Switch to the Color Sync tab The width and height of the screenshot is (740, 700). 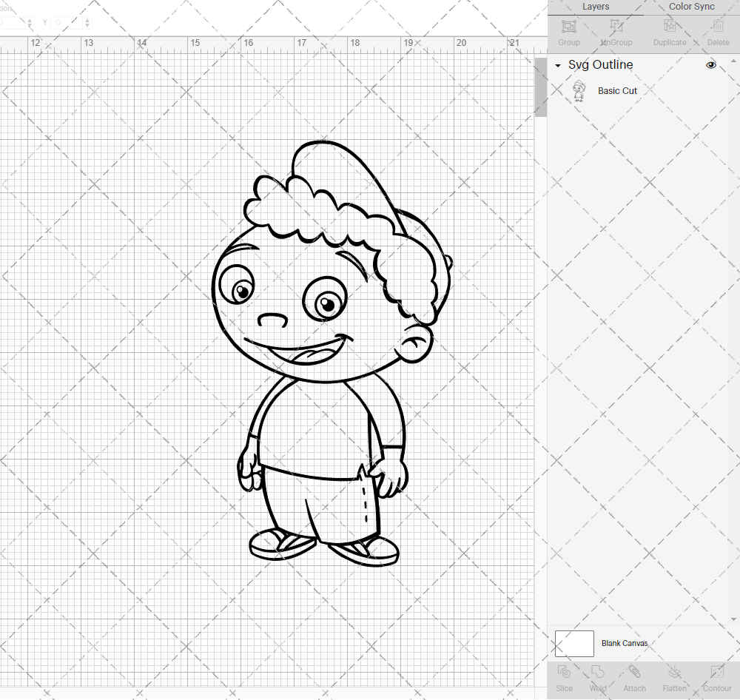(x=691, y=7)
